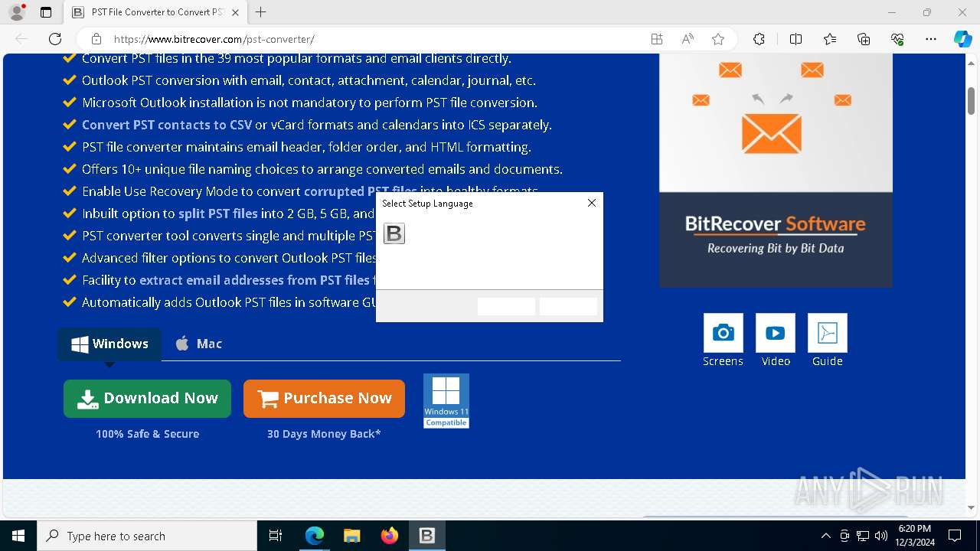Open Browser essentials heart icon
This screenshot has height=551, width=980.
pos(897,39)
